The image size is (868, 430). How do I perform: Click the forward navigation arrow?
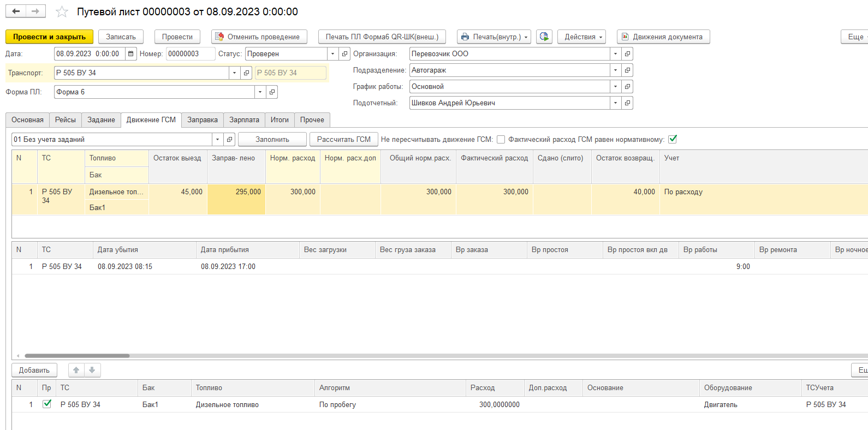(35, 11)
